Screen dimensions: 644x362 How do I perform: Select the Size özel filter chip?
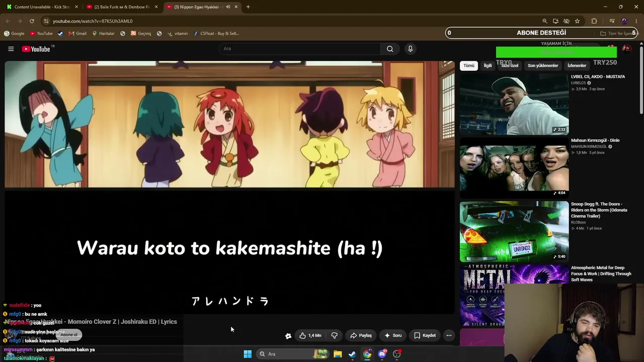coord(510,66)
